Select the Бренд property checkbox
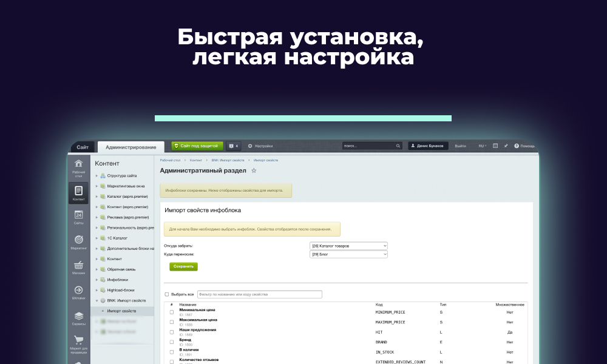This screenshot has height=364, width=607. [172, 342]
